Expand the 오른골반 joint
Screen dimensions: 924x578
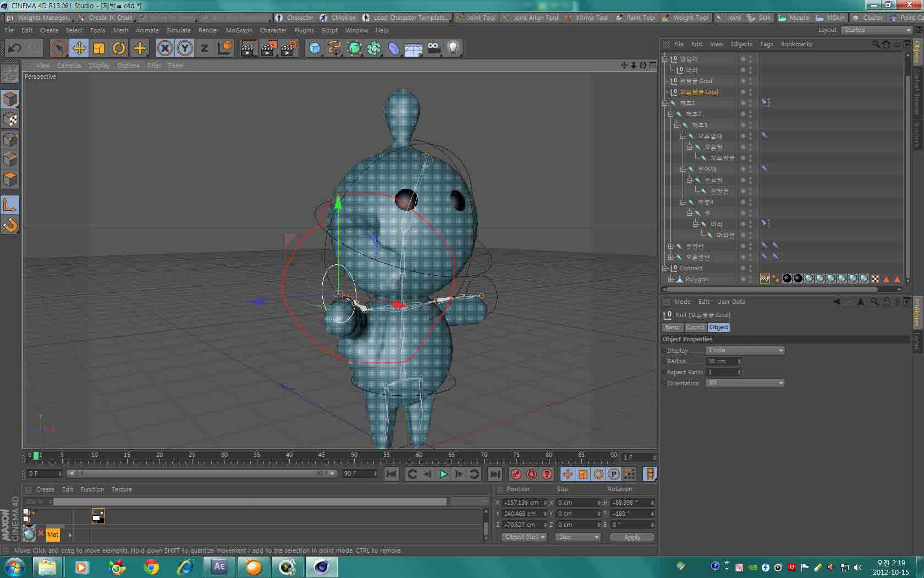pyautogui.click(x=670, y=257)
